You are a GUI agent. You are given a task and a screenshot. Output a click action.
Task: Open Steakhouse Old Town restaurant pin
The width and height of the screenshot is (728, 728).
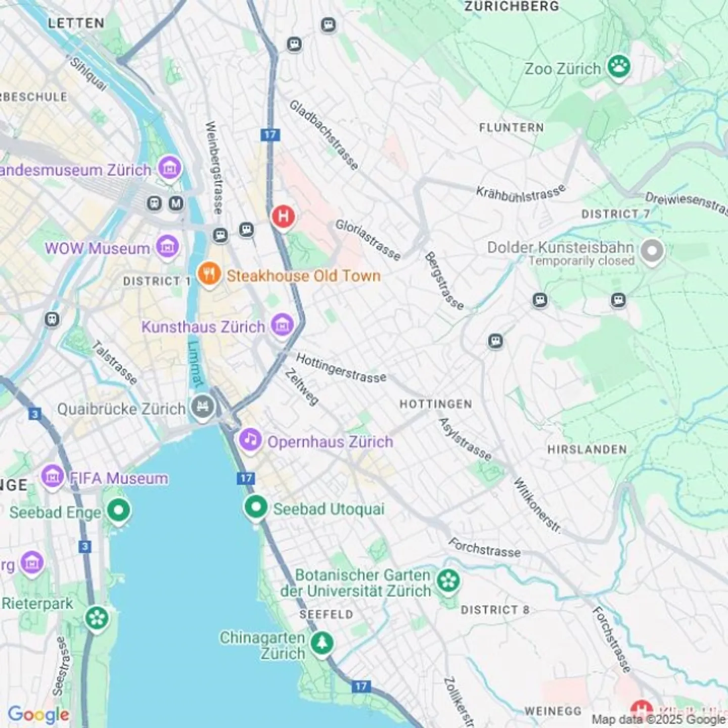pyautogui.click(x=209, y=275)
